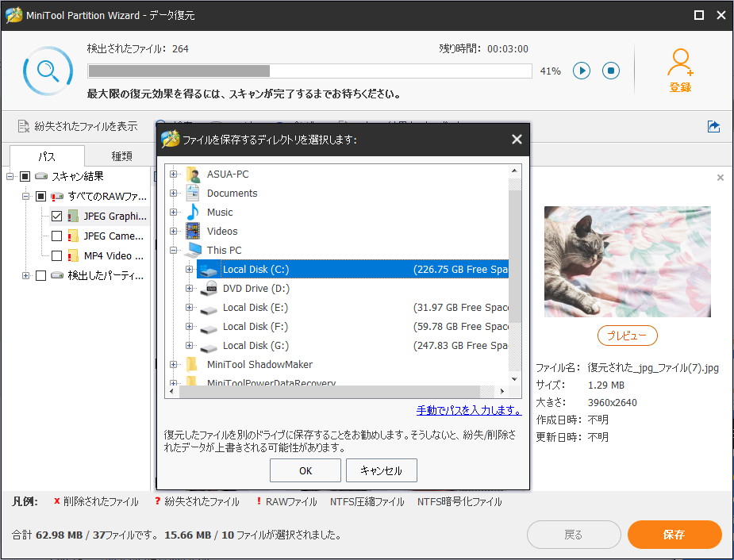
Task: Expand the ASUA-PC folder node
Action: point(173,174)
